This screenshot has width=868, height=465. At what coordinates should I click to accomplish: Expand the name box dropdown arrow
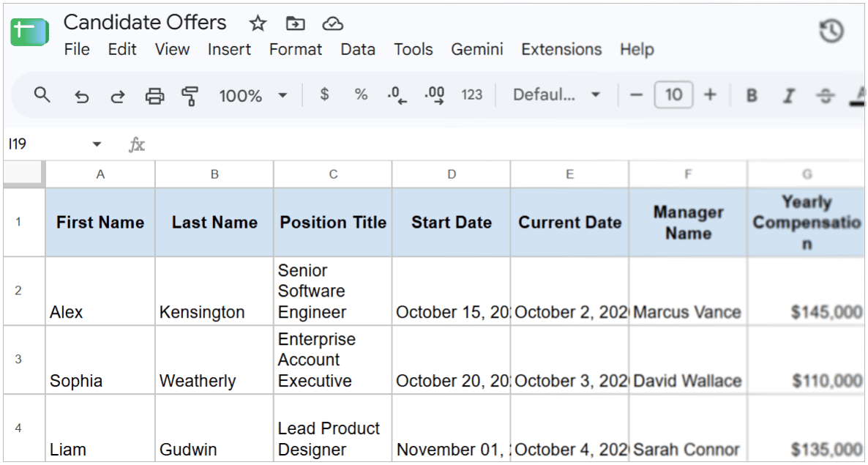pyautogui.click(x=97, y=144)
